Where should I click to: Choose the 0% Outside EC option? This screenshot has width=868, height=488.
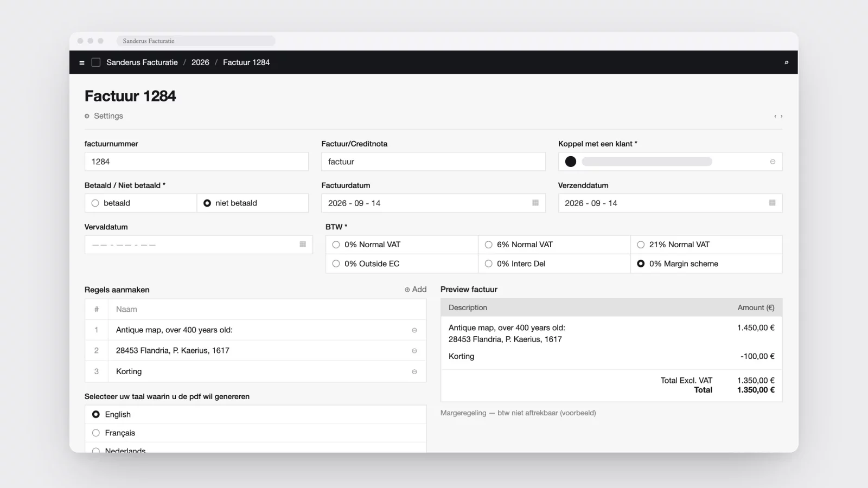(x=401, y=264)
